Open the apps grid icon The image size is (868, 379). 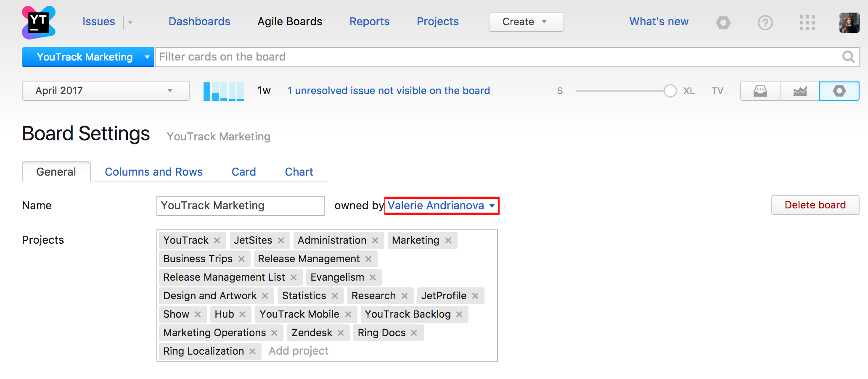[807, 22]
